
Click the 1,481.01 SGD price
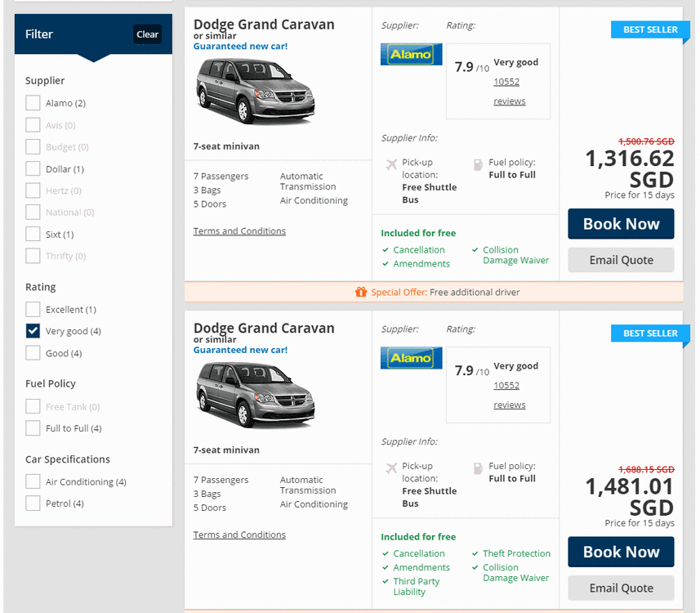click(630, 497)
